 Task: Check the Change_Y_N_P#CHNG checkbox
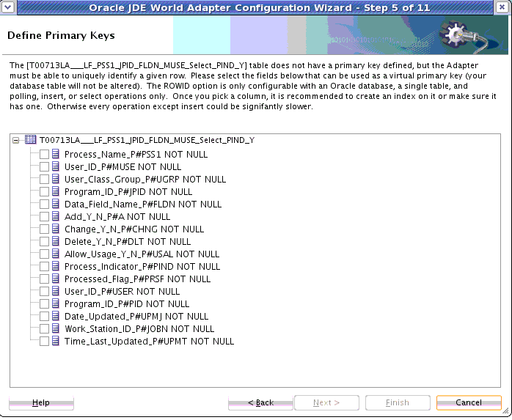(x=45, y=229)
